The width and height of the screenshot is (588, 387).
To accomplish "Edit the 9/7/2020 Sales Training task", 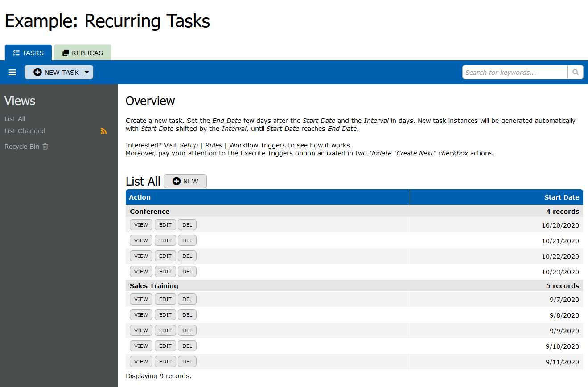I will pos(165,299).
